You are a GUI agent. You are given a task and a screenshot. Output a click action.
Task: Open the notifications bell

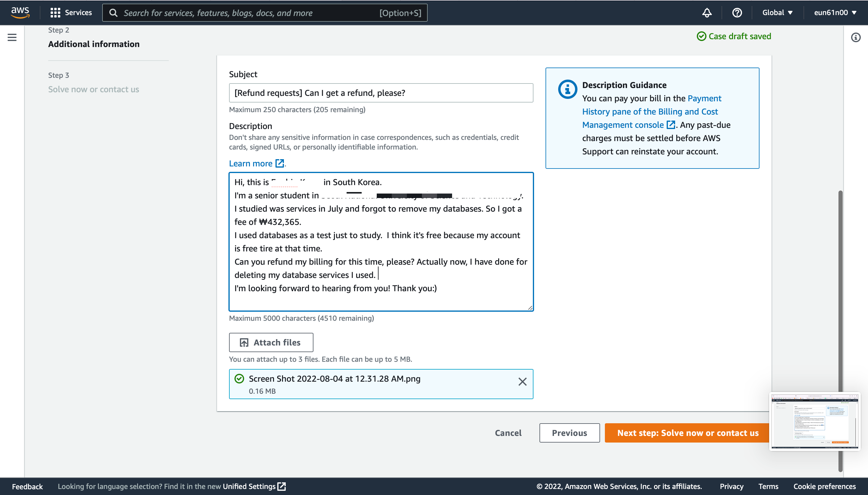707,13
